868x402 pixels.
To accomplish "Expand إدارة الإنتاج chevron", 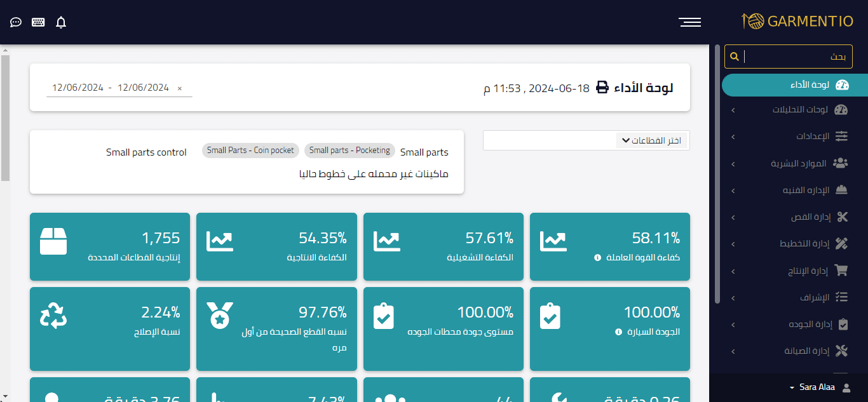I will point(733,271).
